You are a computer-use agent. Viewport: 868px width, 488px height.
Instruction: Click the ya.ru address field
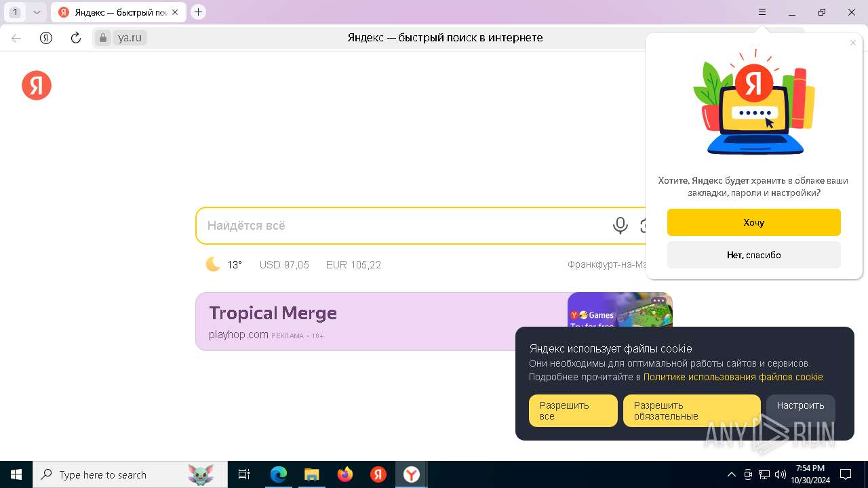click(130, 38)
